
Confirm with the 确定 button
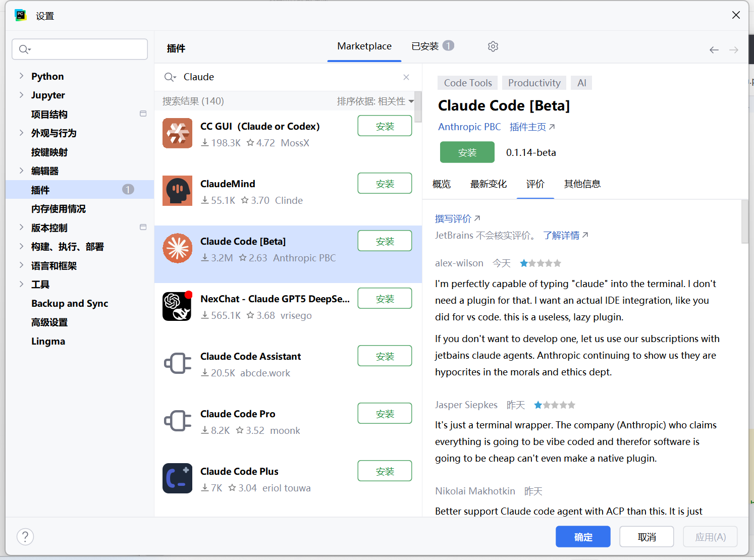[x=583, y=537]
